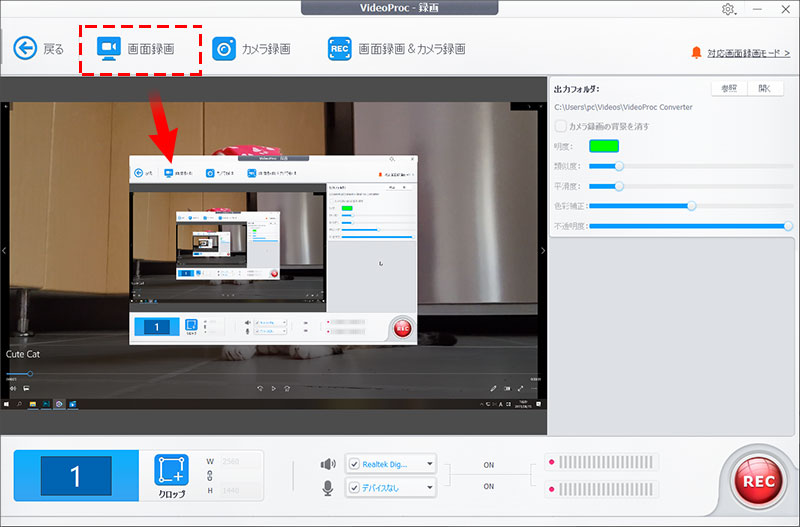Screen dimensions: 800x527
Task: Click the VideoProc icon in previewed taskbar
Action: [x=59, y=404]
